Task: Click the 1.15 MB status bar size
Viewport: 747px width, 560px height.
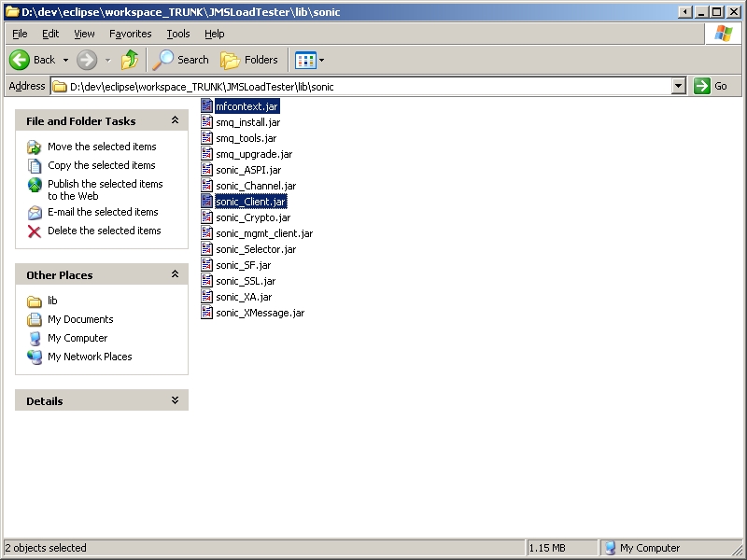Action: [547, 548]
